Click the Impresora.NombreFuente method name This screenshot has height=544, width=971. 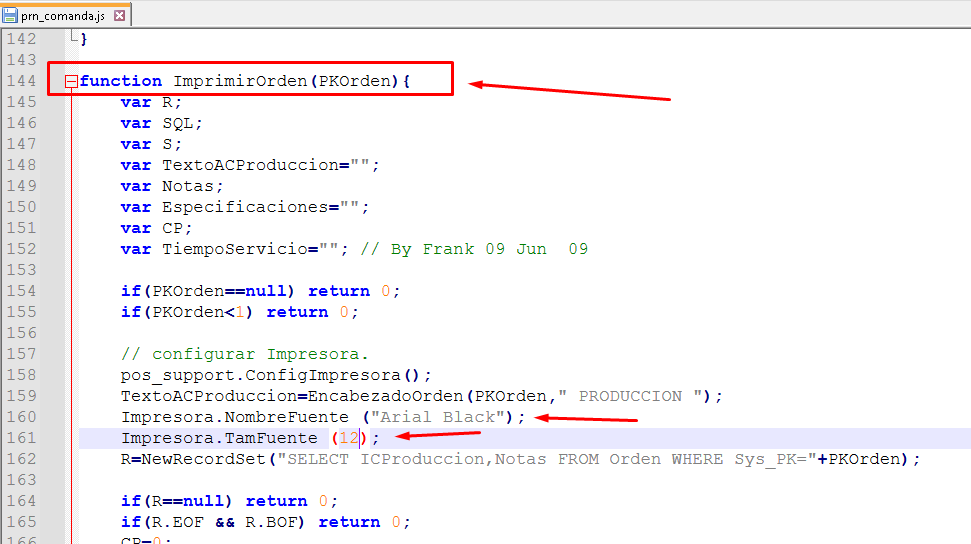pyautogui.click(x=235, y=417)
